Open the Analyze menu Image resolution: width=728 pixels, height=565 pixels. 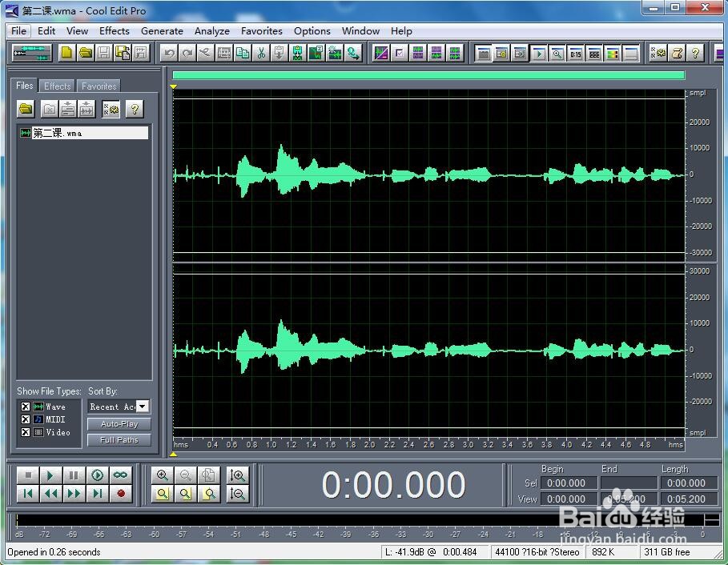tap(212, 31)
